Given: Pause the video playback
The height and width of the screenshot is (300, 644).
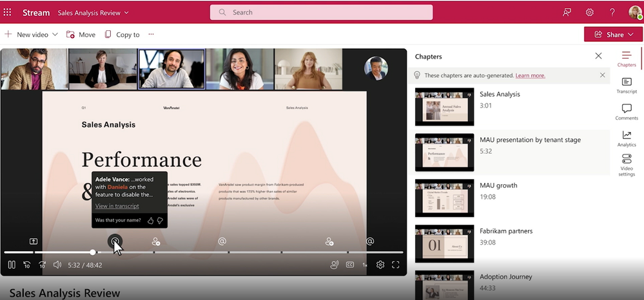Looking at the screenshot, I should [x=12, y=265].
